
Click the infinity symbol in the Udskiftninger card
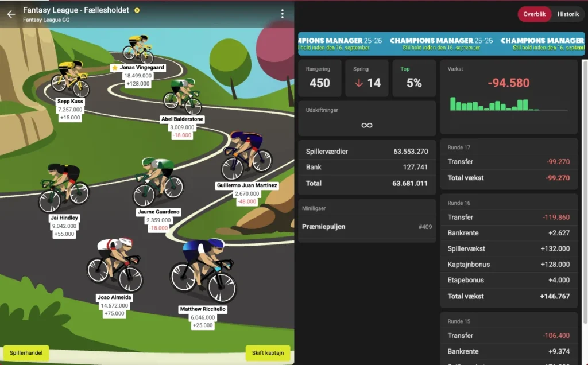point(366,125)
